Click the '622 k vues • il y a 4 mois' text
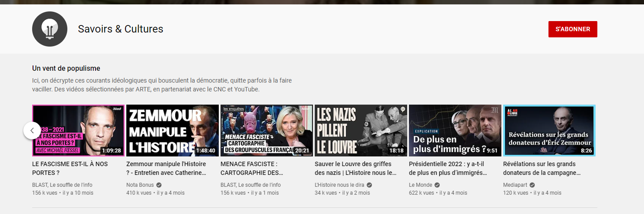644x214 pixels. pos(438,193)
